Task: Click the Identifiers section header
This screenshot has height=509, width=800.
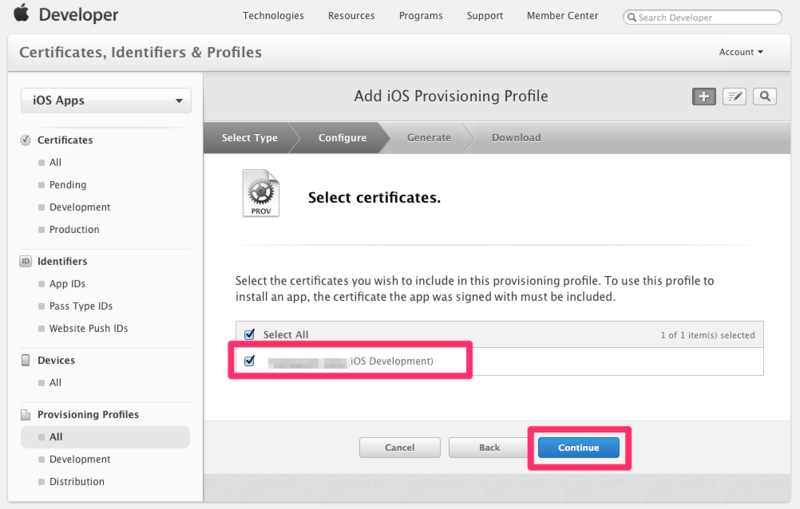Action: click(62, 261)
